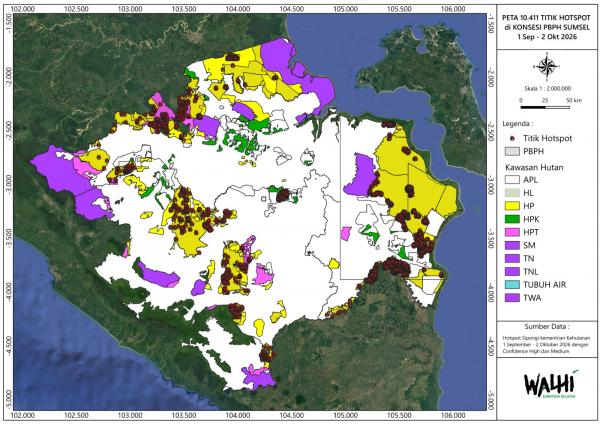This screenshot has height=424, width=600.
Task: Select the subtitle 'di KONSESI PBPH SUMSEL'
Action: [x=547, y=28]
